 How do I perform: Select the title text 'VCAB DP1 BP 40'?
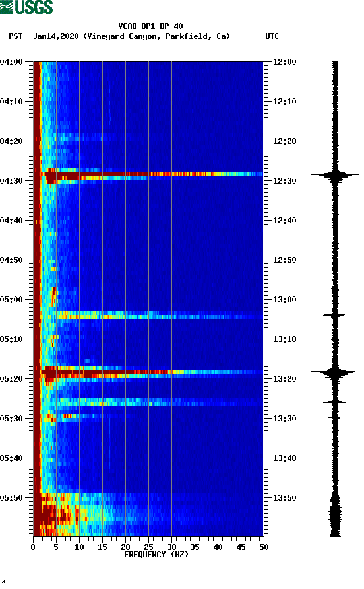150,26
